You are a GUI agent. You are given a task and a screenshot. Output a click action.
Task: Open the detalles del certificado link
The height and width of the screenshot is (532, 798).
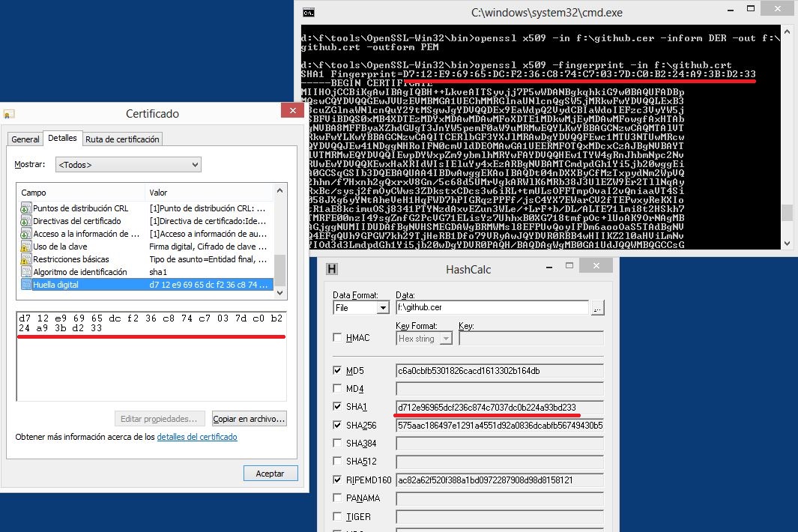point(197,437)
